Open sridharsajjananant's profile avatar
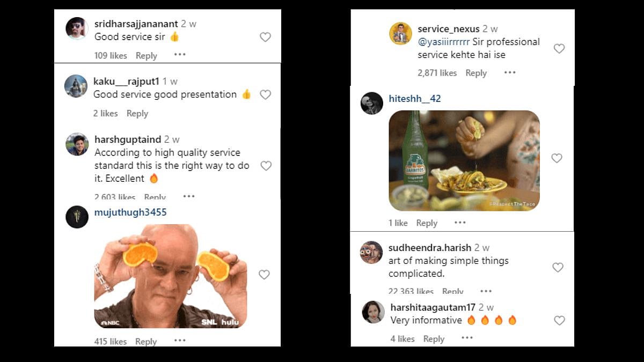644x362 pixels. click(77, 28)
